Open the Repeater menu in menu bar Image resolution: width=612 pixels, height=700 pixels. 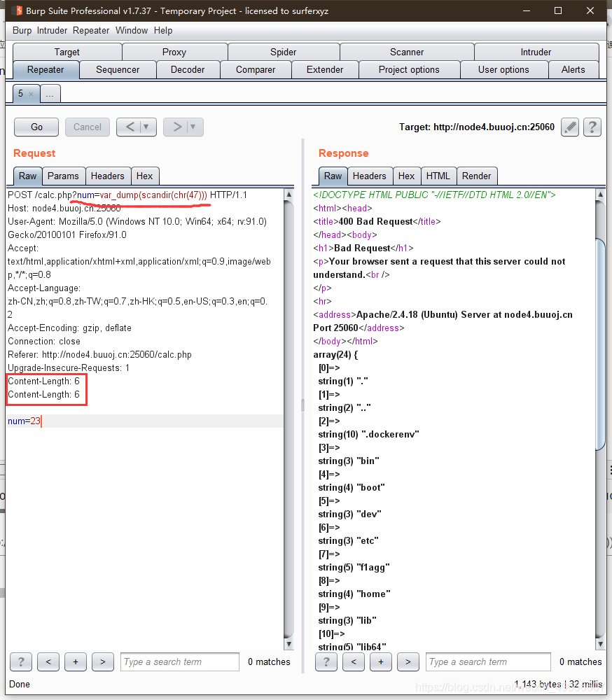point(91,30)
